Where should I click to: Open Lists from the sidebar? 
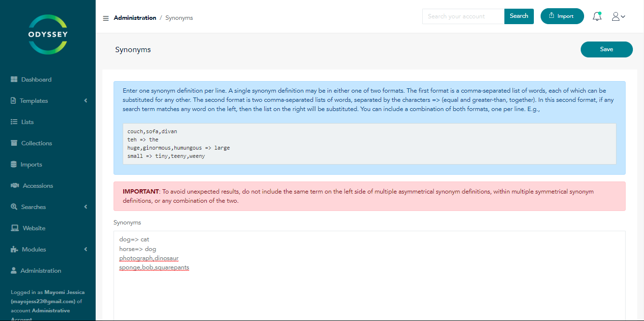click(28, 122)
